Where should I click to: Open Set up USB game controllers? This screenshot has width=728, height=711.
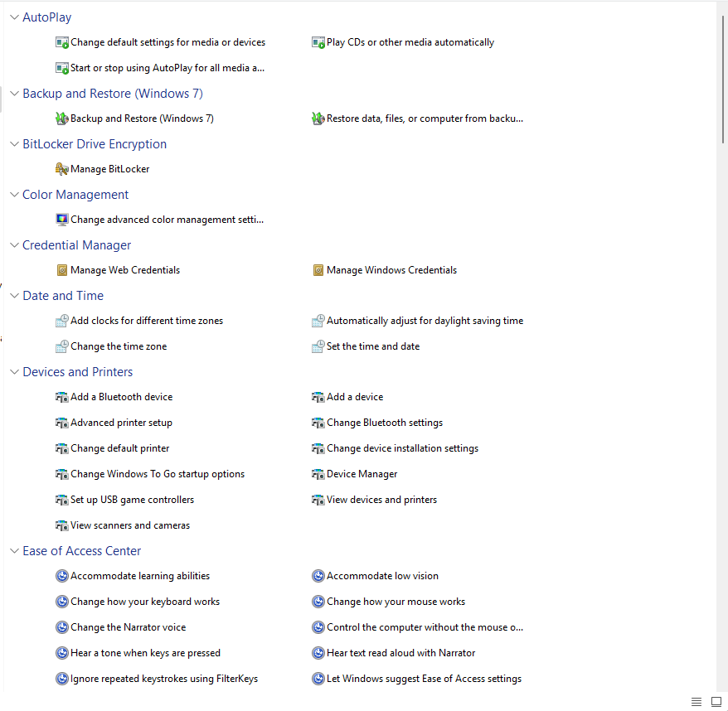pos(132,500)
